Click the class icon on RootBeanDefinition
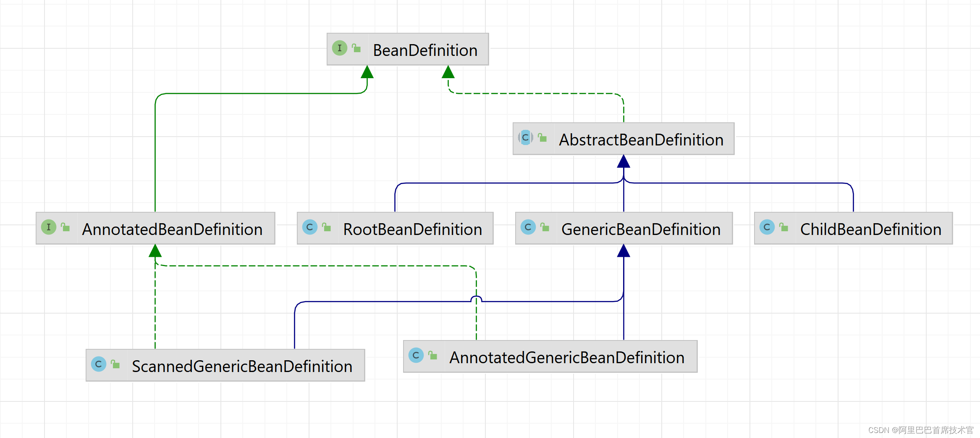The height and width of the screenshot is (438, 980). click(x=309, y=228)
